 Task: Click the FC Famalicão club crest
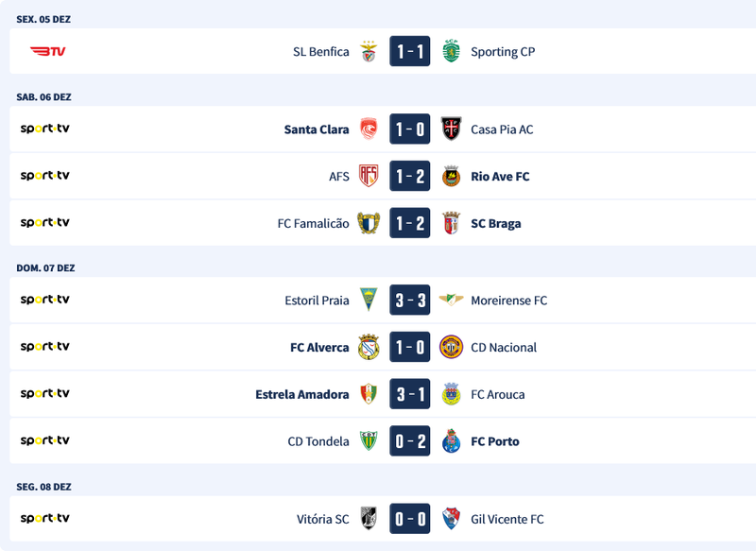pos(369,223)
